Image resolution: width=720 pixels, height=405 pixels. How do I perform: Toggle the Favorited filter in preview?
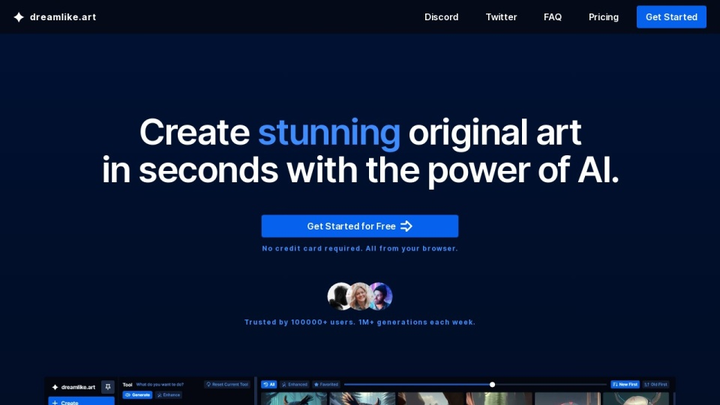click(326, 384)
